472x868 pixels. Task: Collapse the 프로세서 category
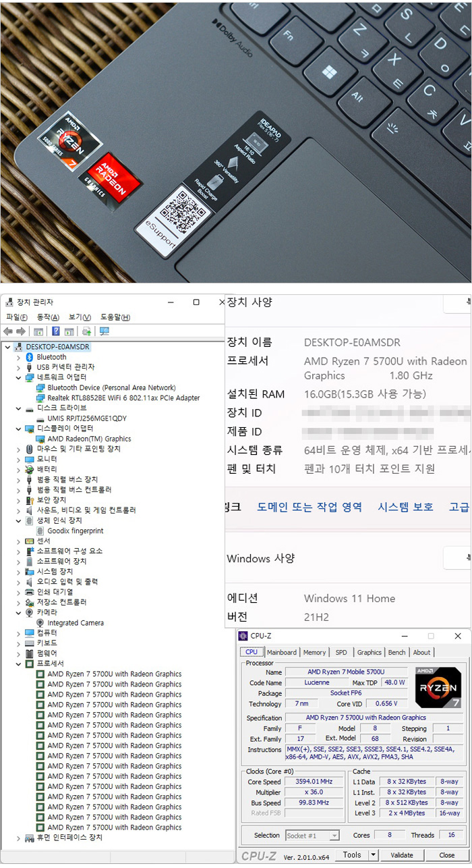pos(18,663)
